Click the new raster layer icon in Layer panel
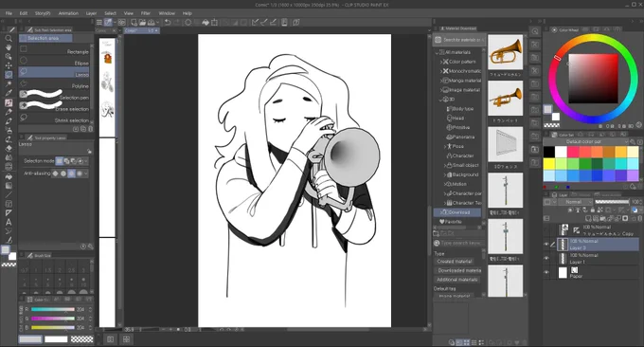Image resolution: width=644 pixels, height=347 pixels. [588, 218]
